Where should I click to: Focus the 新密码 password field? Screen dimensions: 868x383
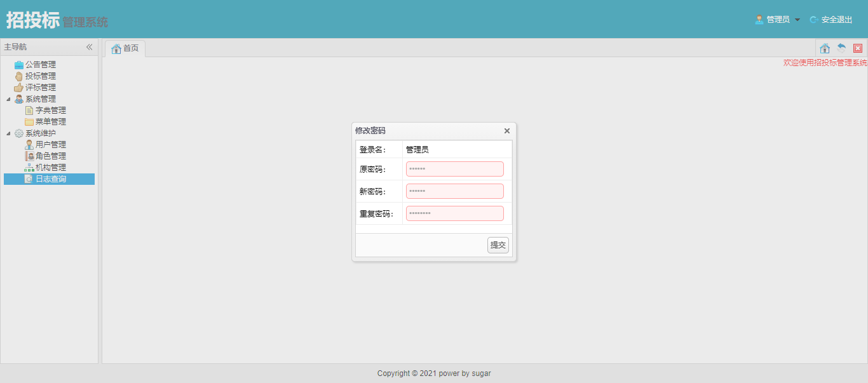pos(455,191)
